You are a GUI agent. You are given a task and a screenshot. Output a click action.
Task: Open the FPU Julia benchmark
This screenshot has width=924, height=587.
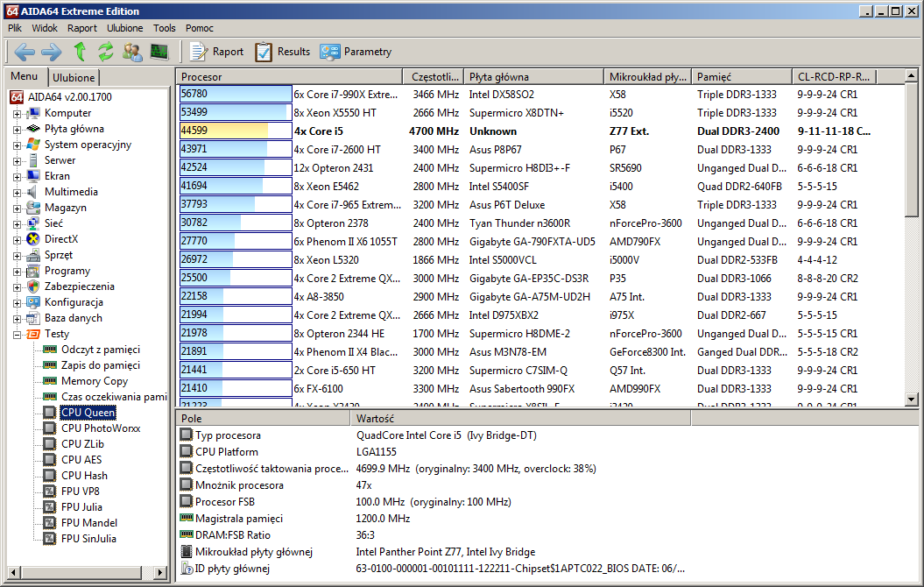tap(81, 507)
